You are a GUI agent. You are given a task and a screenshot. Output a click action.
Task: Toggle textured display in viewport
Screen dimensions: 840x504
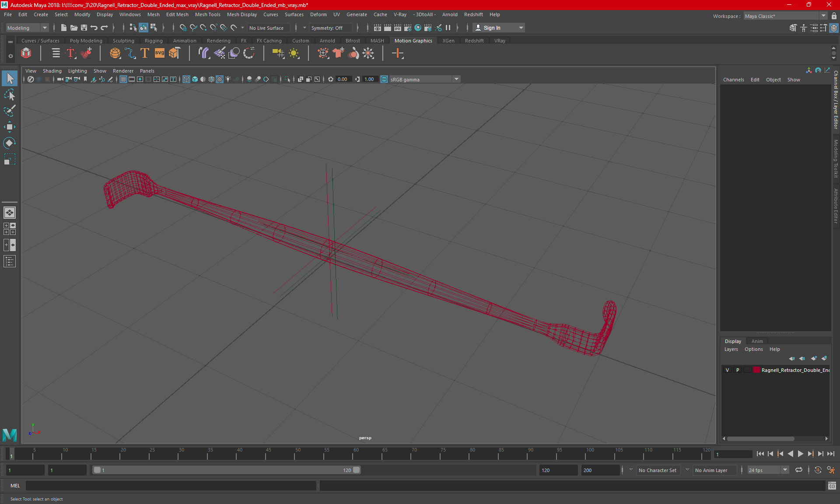220,79
